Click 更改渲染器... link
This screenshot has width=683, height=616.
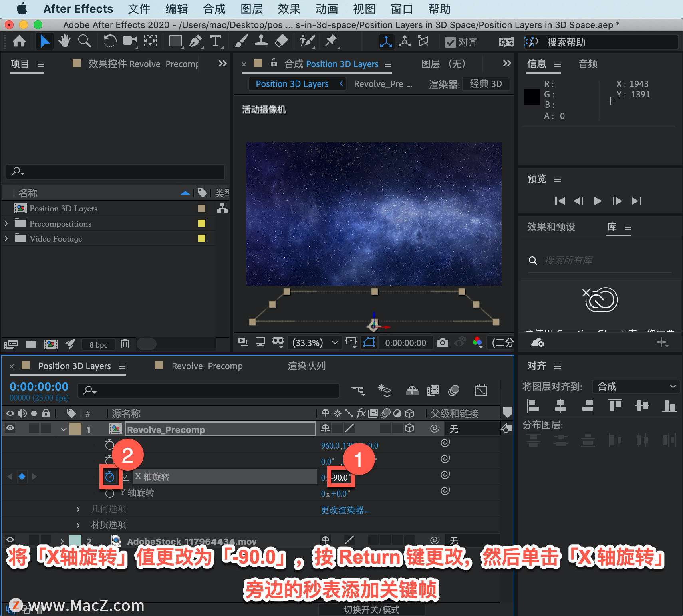345,510
